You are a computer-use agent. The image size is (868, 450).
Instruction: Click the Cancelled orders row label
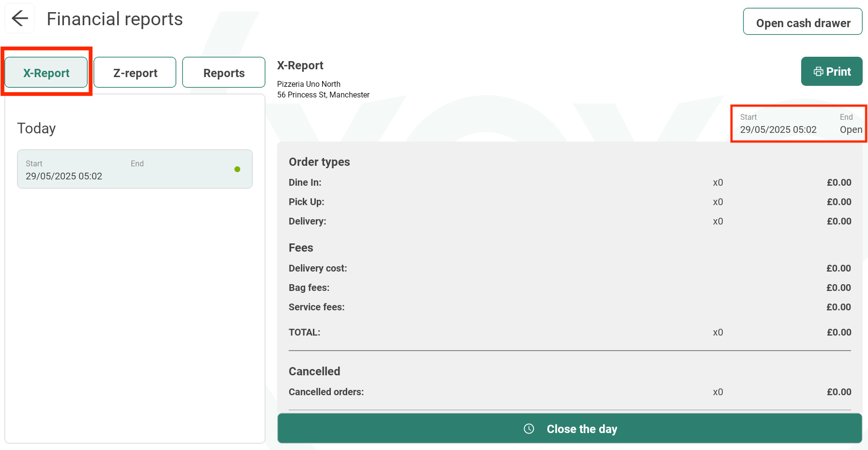pos(326,392)
